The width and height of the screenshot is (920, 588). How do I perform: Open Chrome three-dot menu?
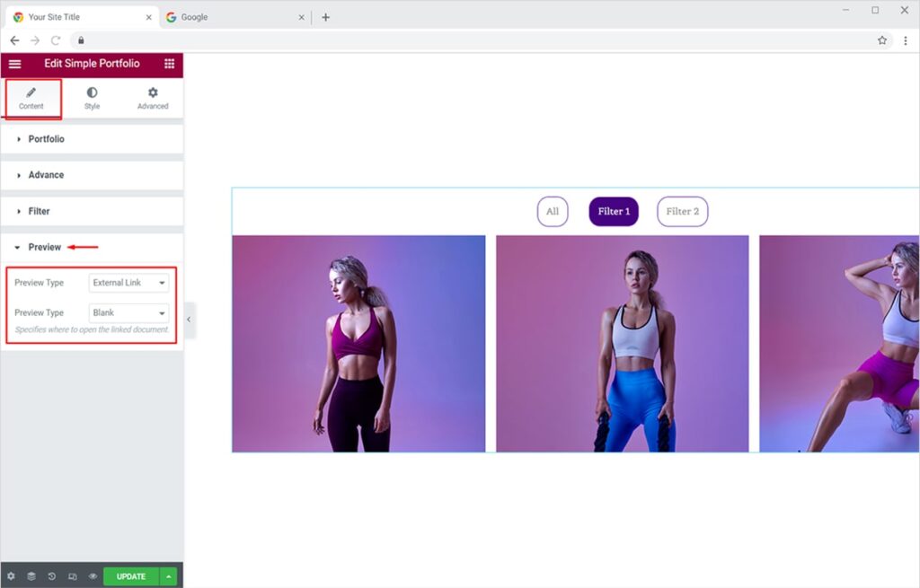[905, 40]
